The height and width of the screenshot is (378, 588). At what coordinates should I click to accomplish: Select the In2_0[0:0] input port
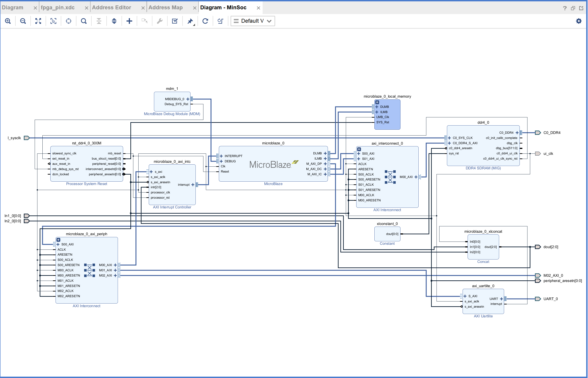click(27, 221)
